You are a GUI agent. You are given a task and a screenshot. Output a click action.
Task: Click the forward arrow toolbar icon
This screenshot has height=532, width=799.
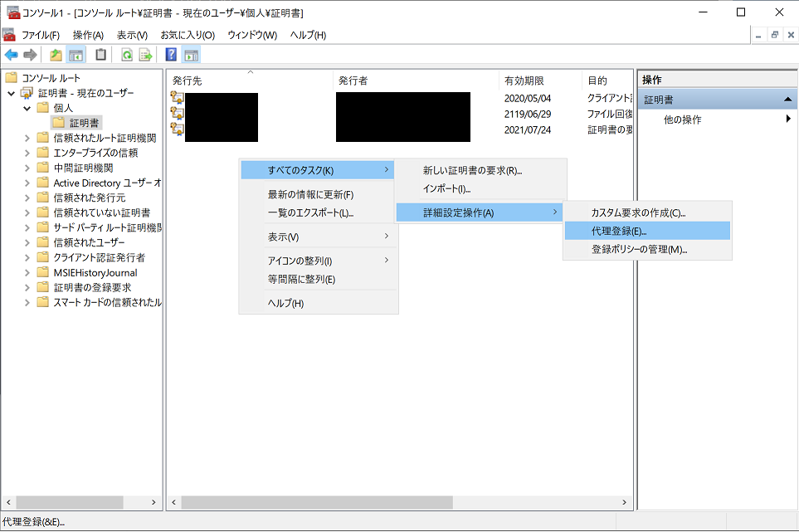[x=30, y=55]
